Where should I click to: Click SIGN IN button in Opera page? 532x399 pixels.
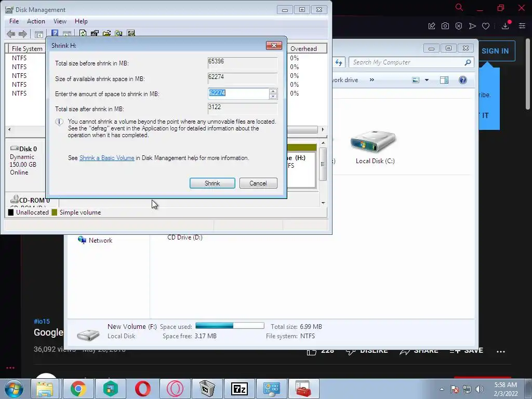pos(495,51)
